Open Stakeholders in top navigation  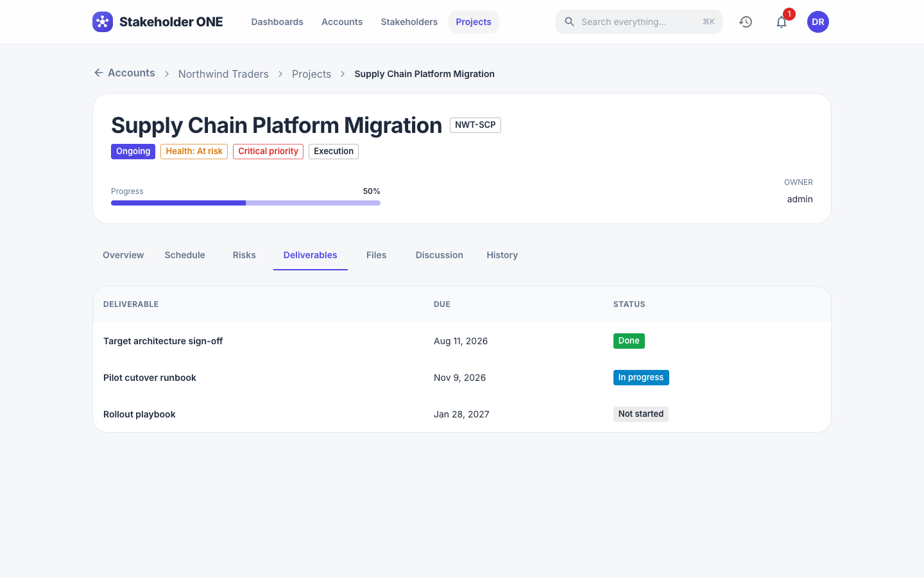[x=409, y=22]
